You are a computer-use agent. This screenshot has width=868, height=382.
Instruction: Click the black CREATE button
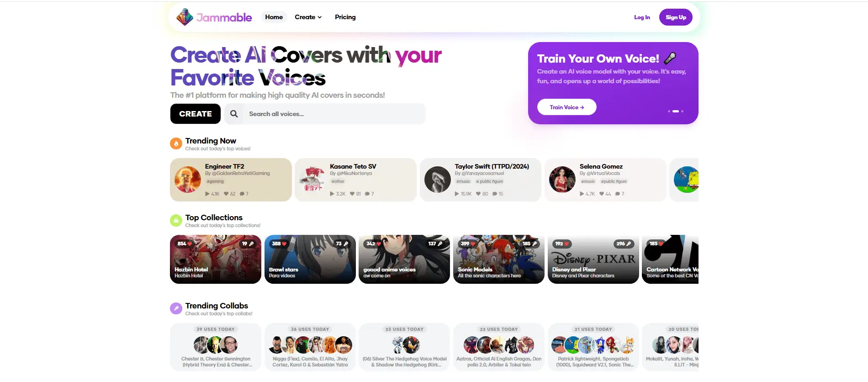point(196,114)
